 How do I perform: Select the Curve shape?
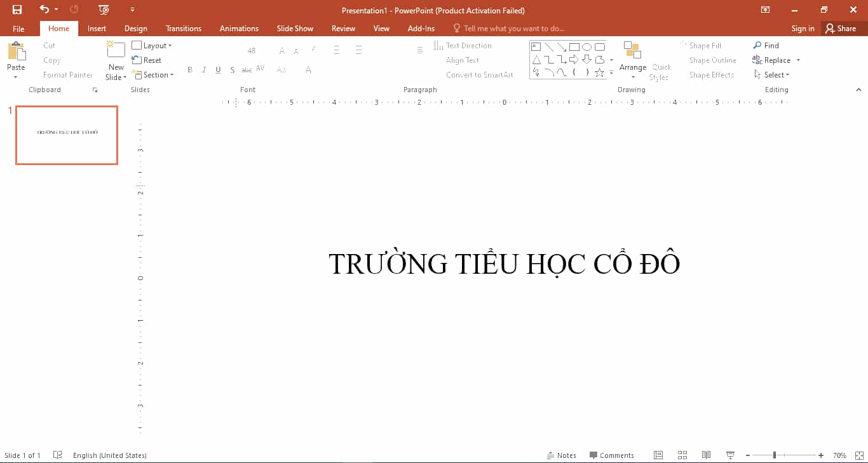click(561, 72)
